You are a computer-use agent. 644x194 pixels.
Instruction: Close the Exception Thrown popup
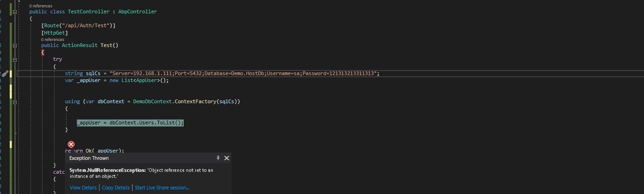227,158
